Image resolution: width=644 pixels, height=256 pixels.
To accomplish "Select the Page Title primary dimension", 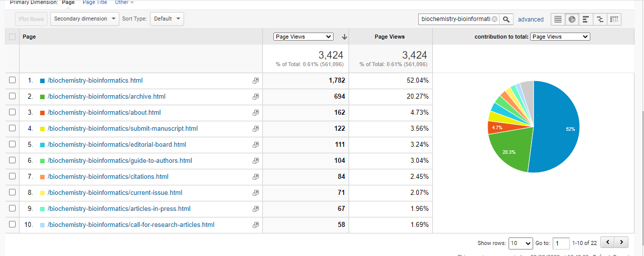I will (95, 3).
